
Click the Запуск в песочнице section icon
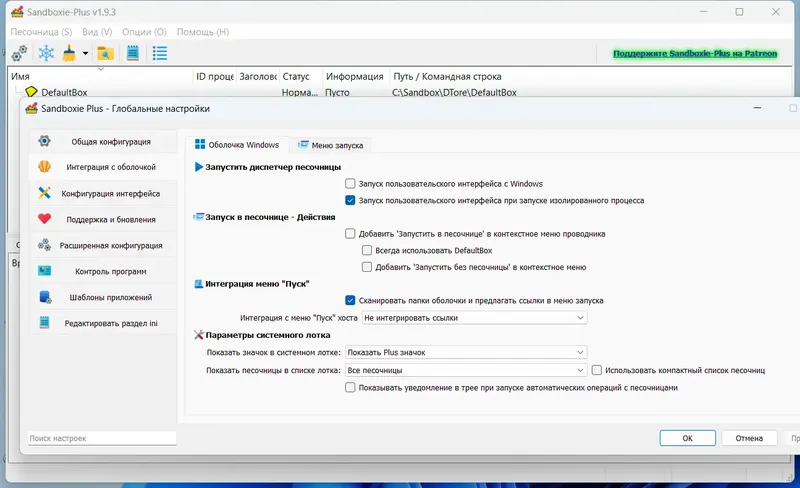coord(198,217)
